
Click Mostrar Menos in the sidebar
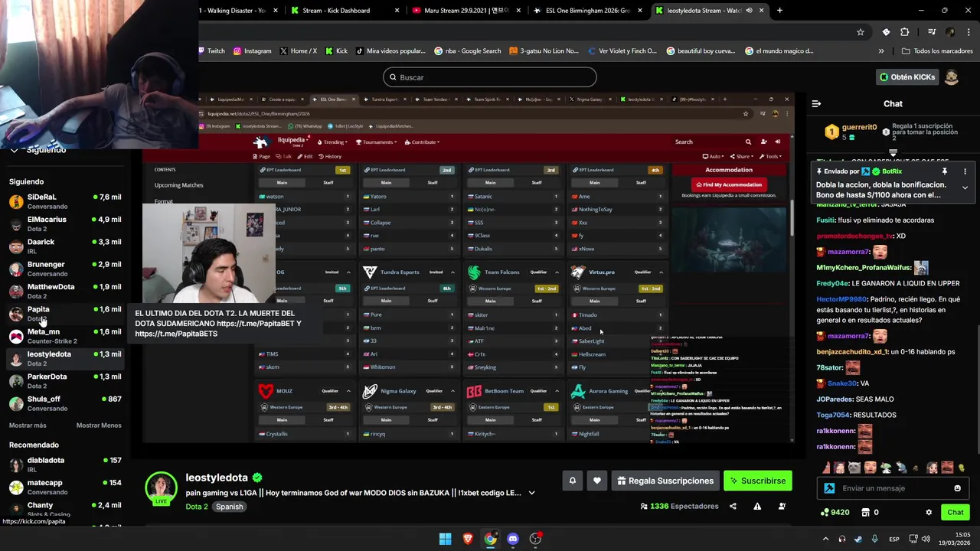(99, 425)
